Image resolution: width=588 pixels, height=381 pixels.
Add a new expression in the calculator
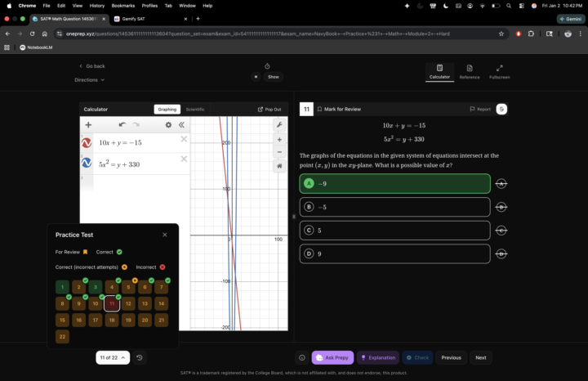click(88, 125)
